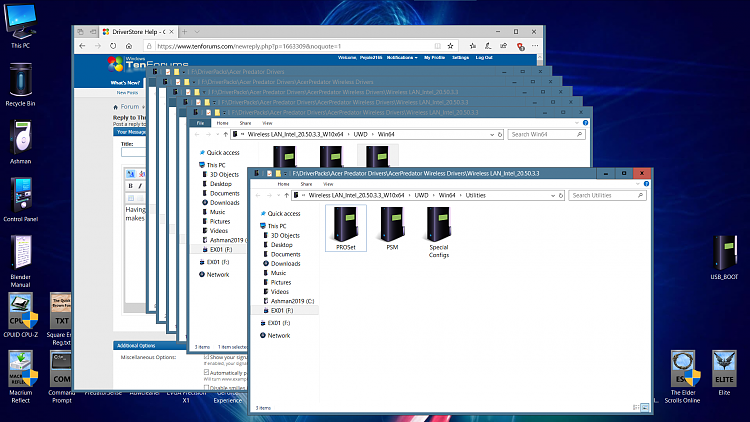Viewport: 750px width, 422px height.
Task: Open This PC desktop icon
Action: (20, 26)
